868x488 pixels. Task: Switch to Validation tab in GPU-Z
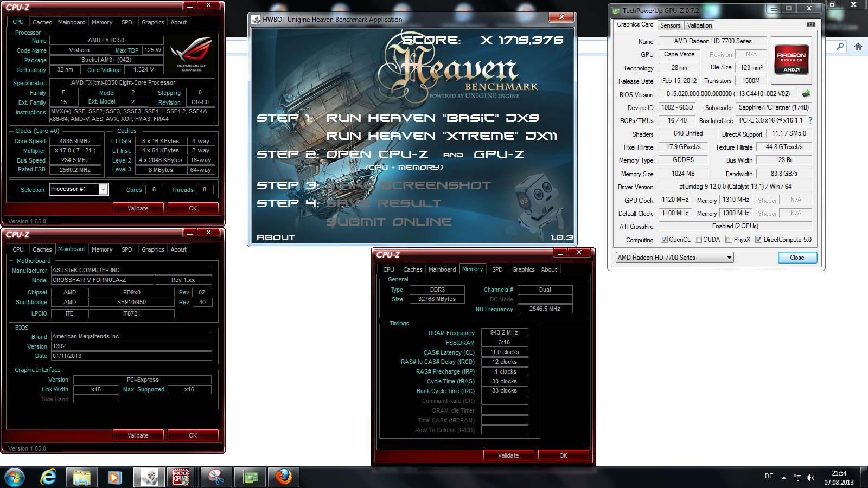click(x=699, y=25)
